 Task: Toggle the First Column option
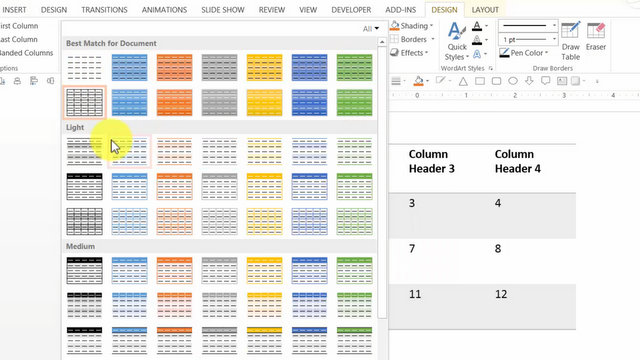(19, 26)
